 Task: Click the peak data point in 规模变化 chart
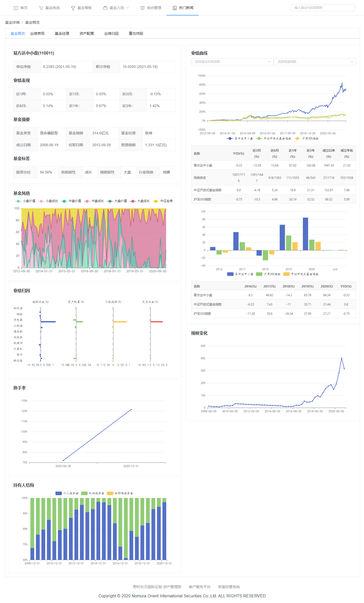[342, 358]
